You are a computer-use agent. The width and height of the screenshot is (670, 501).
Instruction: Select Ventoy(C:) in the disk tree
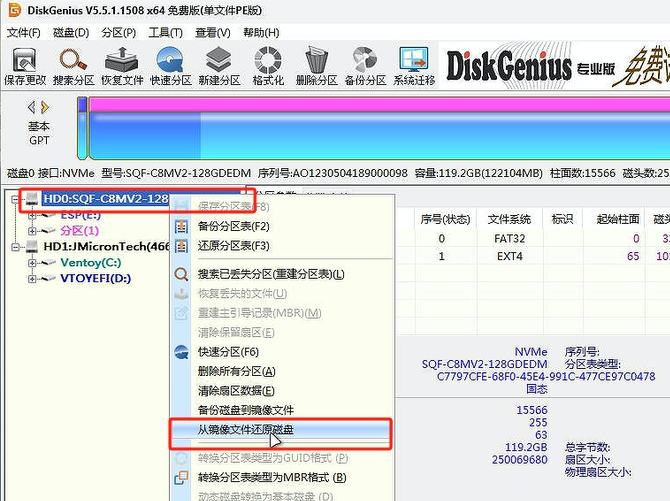click(91, 262)
